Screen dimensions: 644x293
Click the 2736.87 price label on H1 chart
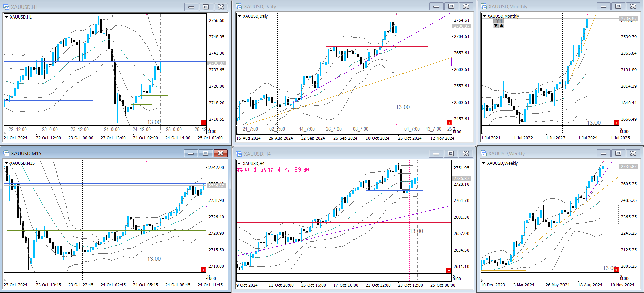pyautogui.click(x=216, y=63)
